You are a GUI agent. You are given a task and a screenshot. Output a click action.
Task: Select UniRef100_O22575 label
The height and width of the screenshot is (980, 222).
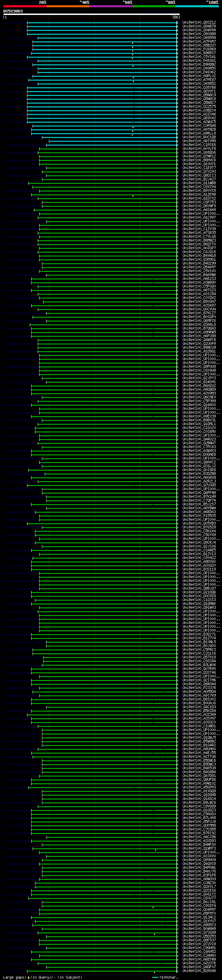[199, 106]
